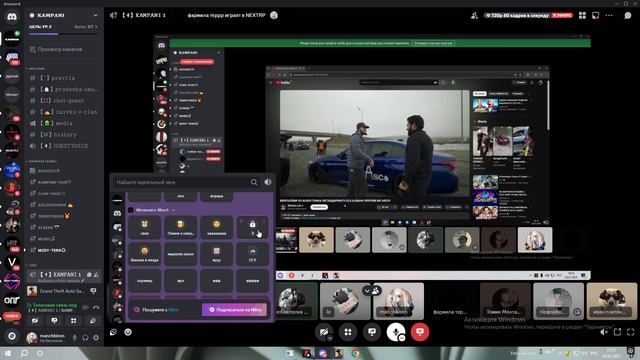Viewport: 640px width, 360px height.
Task: Open the server with white V logo
Action: (x=12, y=262)
